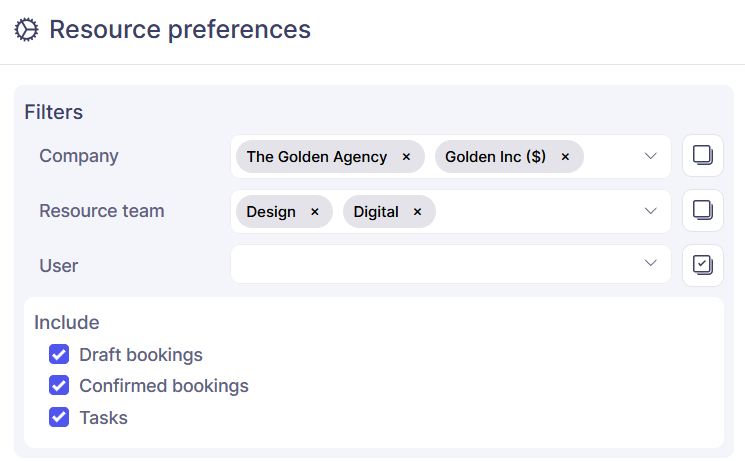Click the Draft bookings label text

pos(141,355)
